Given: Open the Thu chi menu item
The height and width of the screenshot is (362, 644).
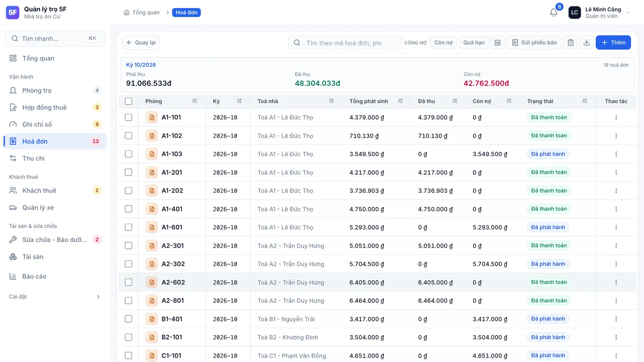Looking at the screenshot, I should point(55,158).
